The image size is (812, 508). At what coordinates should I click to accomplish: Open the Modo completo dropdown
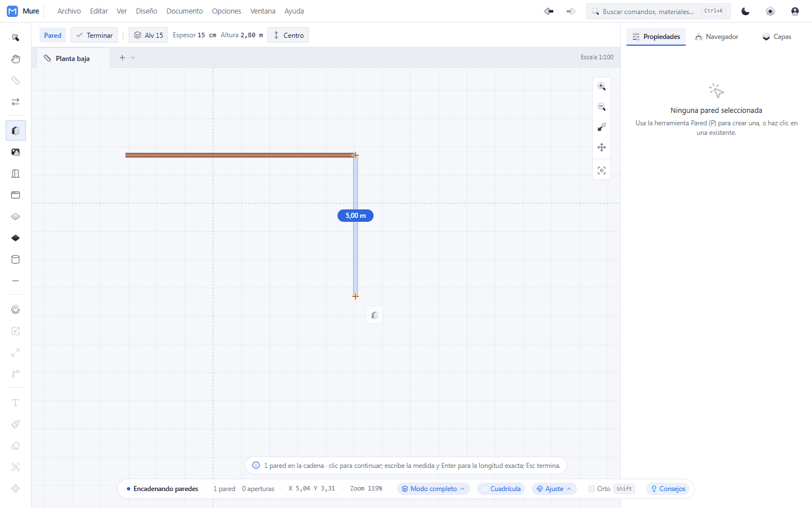coord(433,489)
